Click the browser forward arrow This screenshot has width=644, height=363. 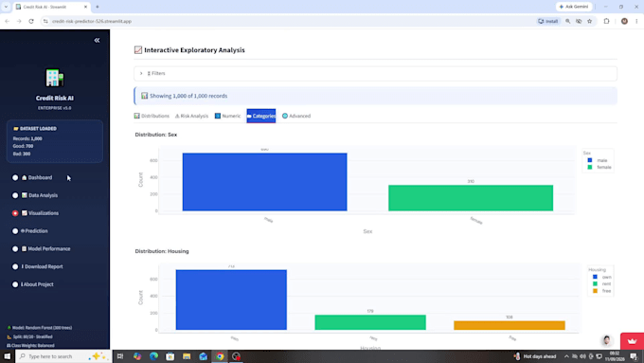[19, 21]
